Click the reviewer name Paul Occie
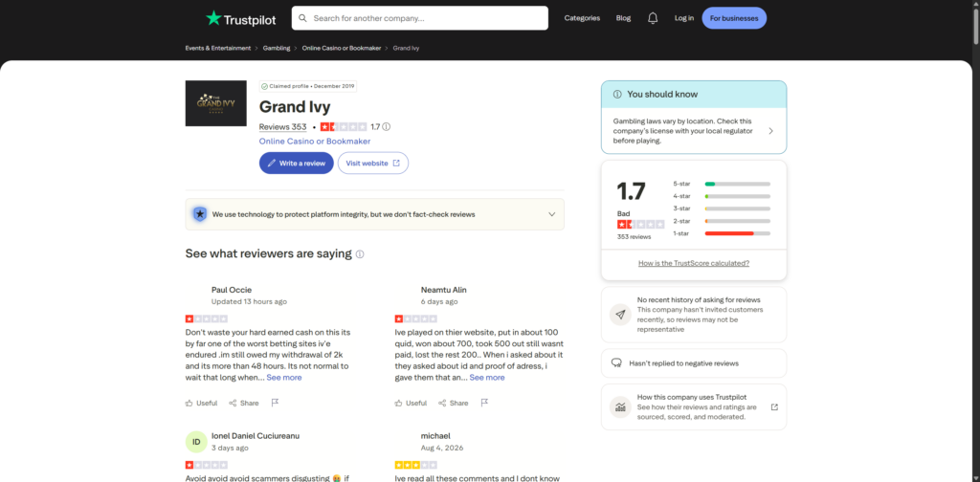Image resolution: width=980 pixels, height=482 pixels. click(232, 290)
